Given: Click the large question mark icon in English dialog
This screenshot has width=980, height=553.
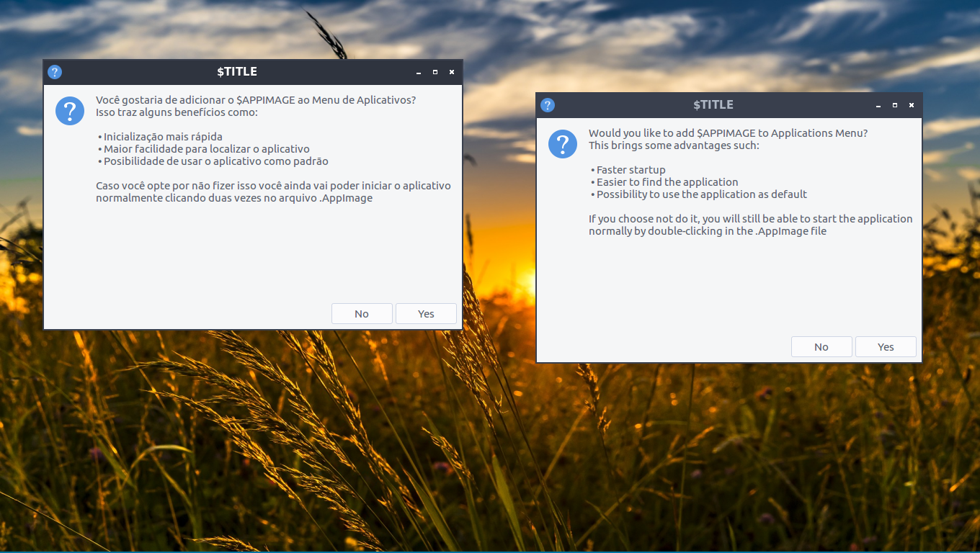Looking at the screenshot, I should (x=563, y=143).
